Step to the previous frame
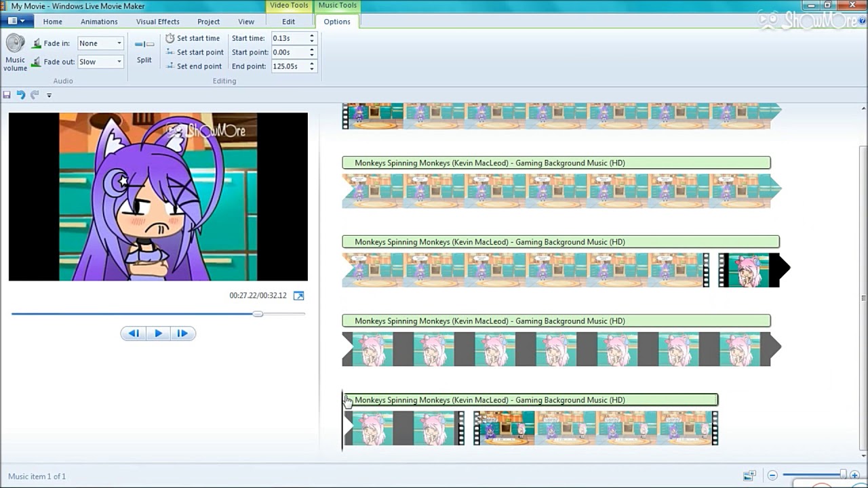868x488 pixels. point(134,333)
